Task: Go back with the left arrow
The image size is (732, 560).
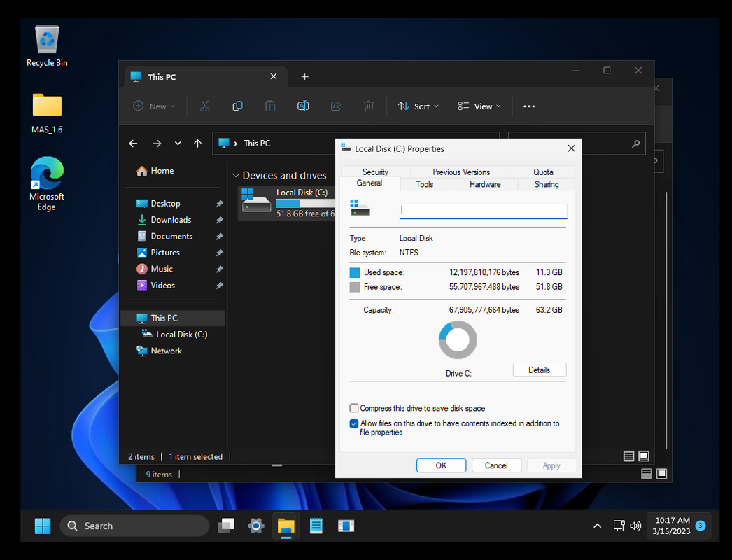Action: (133, 143)
